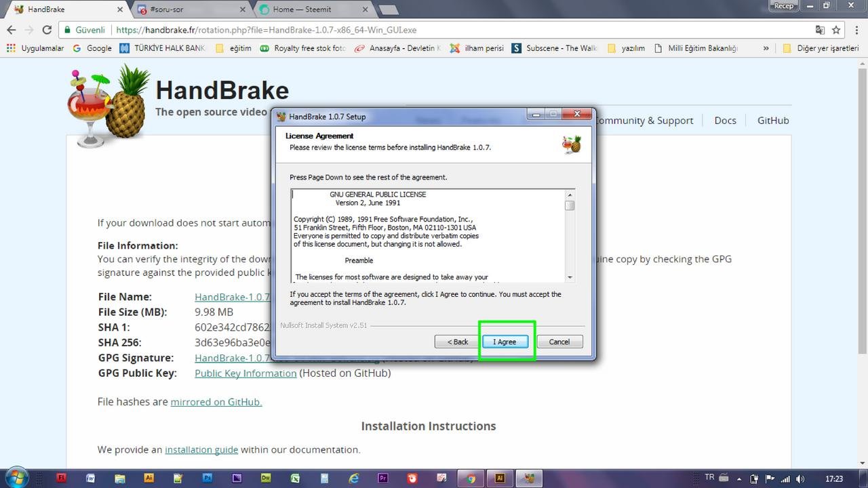Open the Milli Eğitim Bakanlığı bookmark
868x488 pixels.
click(696, 48)
